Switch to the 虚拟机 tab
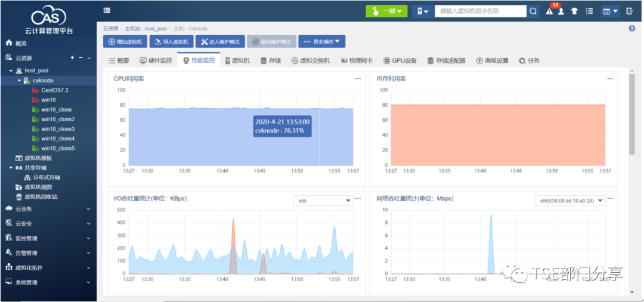Image resolution: width=644 pixels, height=302 pixels. 237,61
